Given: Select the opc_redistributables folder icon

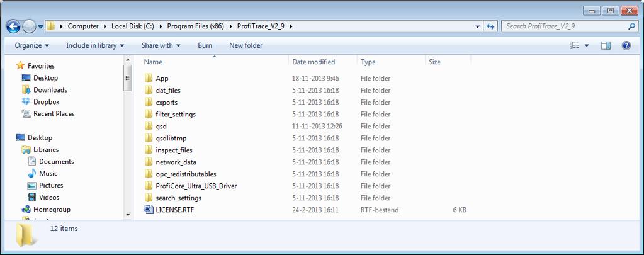Looking at the screenshot, I should point(149,174).
